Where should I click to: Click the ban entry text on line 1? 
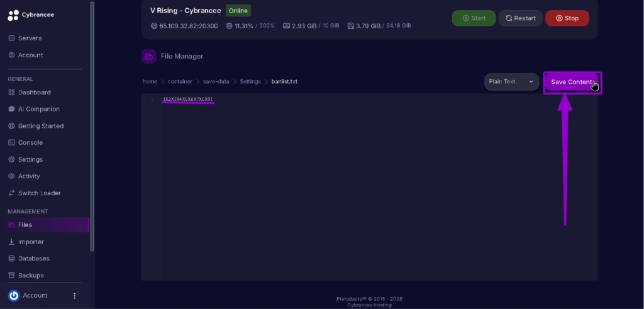[187, 99]
